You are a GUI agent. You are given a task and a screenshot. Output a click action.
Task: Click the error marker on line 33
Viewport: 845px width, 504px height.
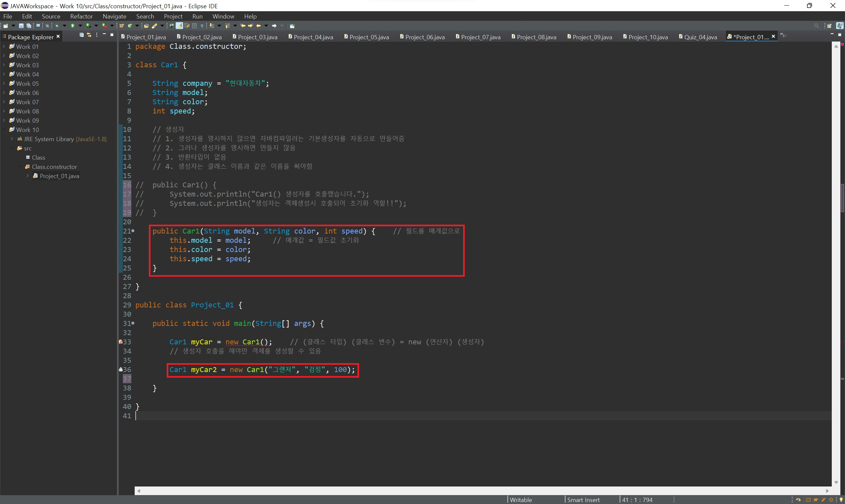120,342
